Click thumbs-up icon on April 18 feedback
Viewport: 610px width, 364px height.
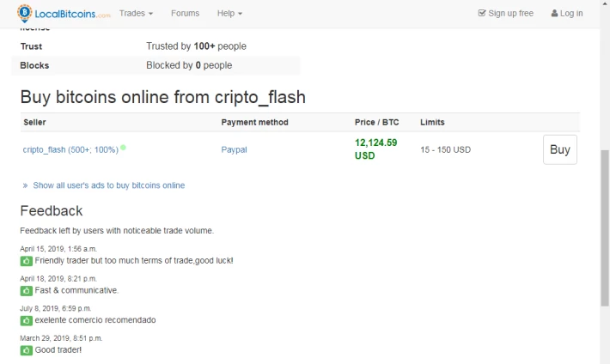point(26,290)
